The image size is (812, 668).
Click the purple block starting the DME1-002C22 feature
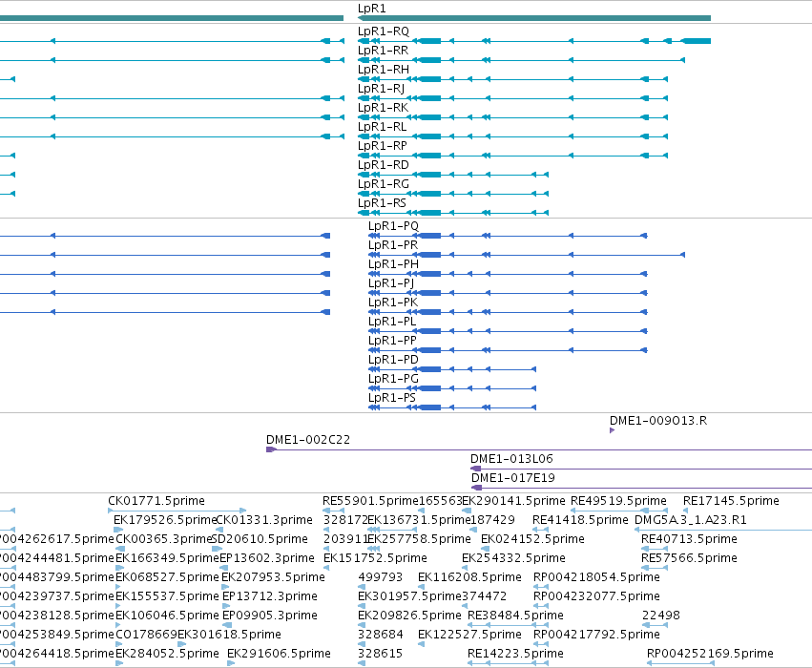pyautogui.click(x=271, y=449)
